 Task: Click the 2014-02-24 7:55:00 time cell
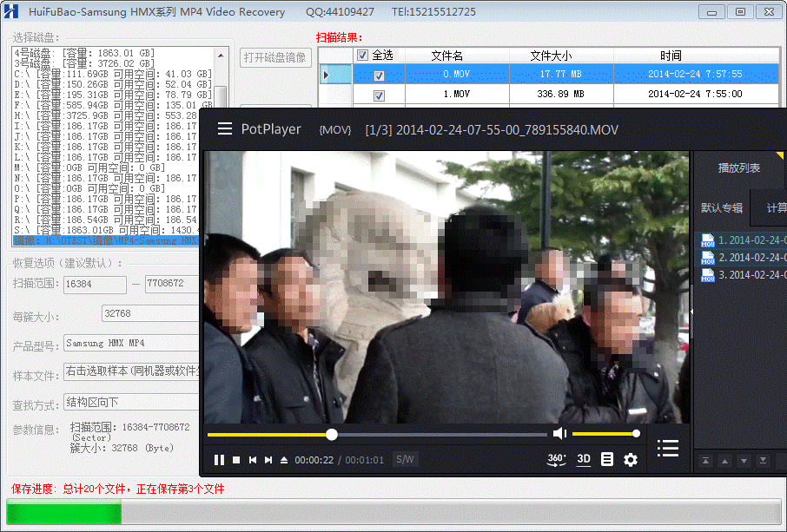click(695, 94)
